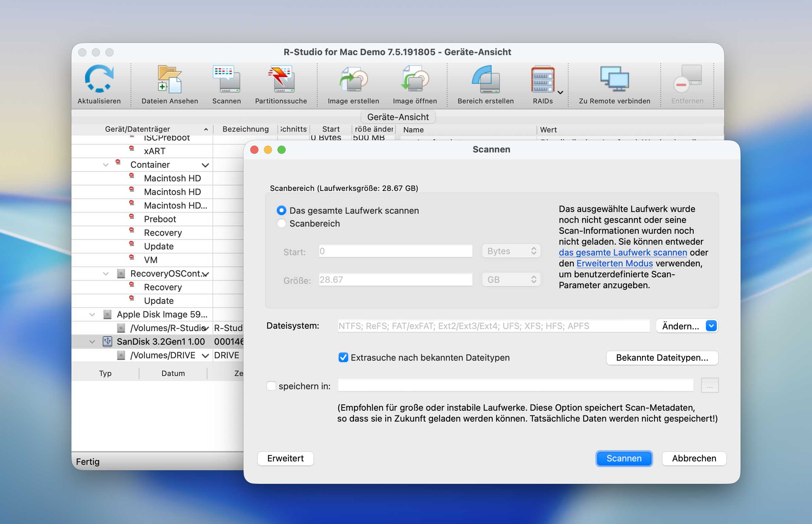Sort by Gerät/Datenträger column header
812x524 pixels.
142,129
